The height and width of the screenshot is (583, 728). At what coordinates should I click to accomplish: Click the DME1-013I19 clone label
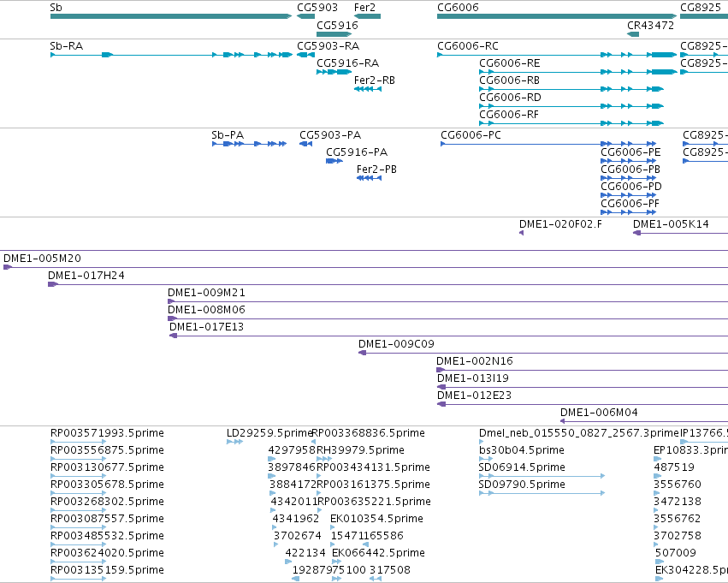pos(472,378)
